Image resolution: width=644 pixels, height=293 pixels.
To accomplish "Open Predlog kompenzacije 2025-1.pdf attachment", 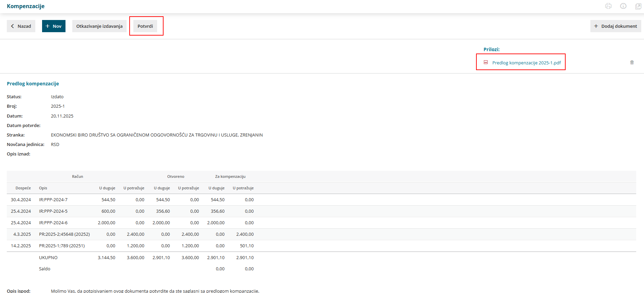I will tap(527, 63).
